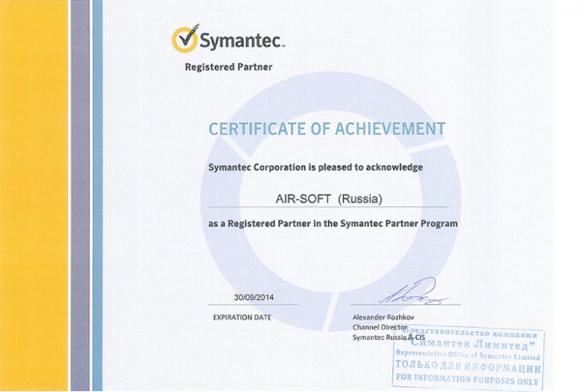Image resolution: width=581 pixels, height=392 pixels.
Task: Select 'Symantec Corporation is pleased to acknowledge' line
Action: (x=316, y=167)
